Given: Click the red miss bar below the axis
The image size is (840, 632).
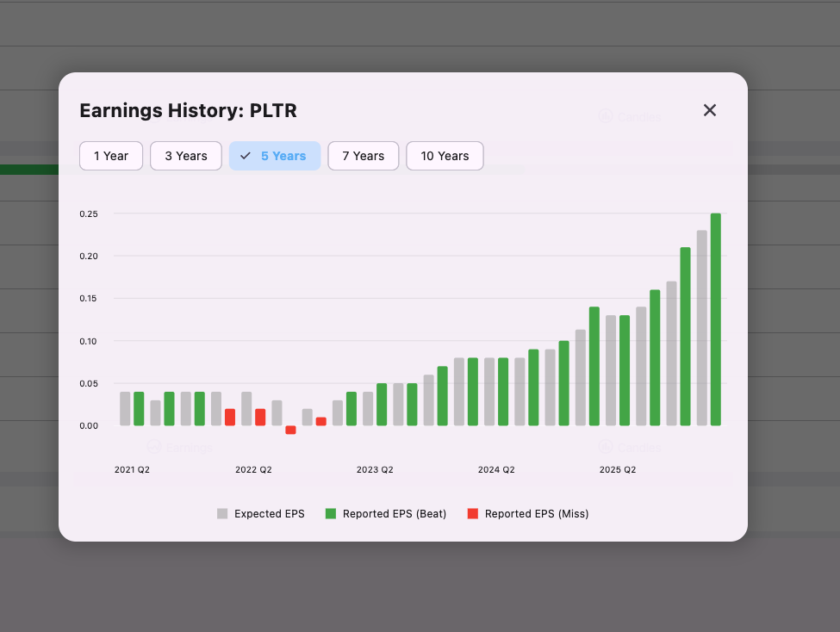Looking at the screenshot, I should pos(290,430).
